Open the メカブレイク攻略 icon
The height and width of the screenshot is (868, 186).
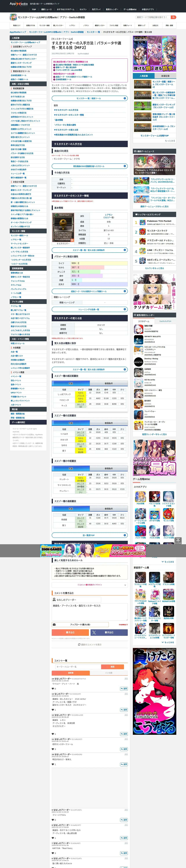[x=155, y=578]
